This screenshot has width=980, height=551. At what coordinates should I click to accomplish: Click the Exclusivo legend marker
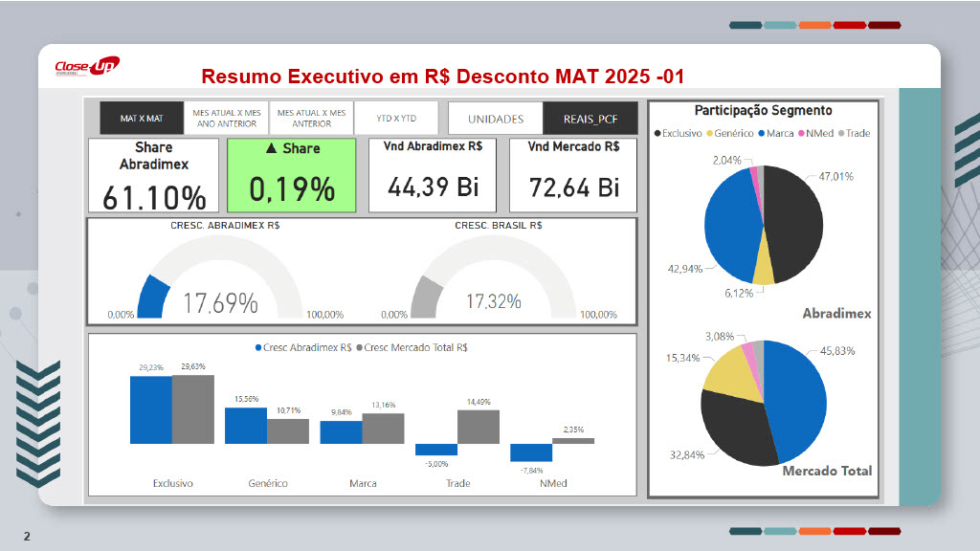point(657,133)
